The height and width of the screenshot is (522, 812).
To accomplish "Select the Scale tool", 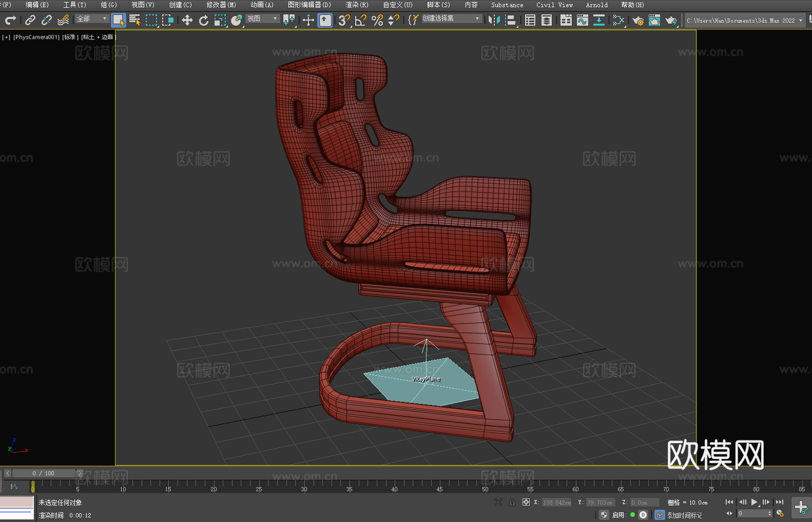I will 220,20.
